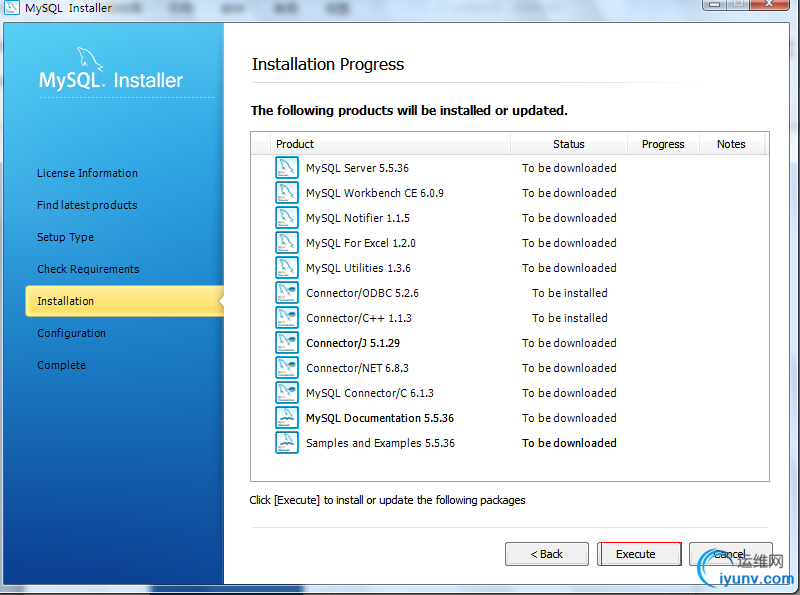This screenshot has width=800, height=595.
Task: Click the Progress column header
Action: click(x=663, y=144)
